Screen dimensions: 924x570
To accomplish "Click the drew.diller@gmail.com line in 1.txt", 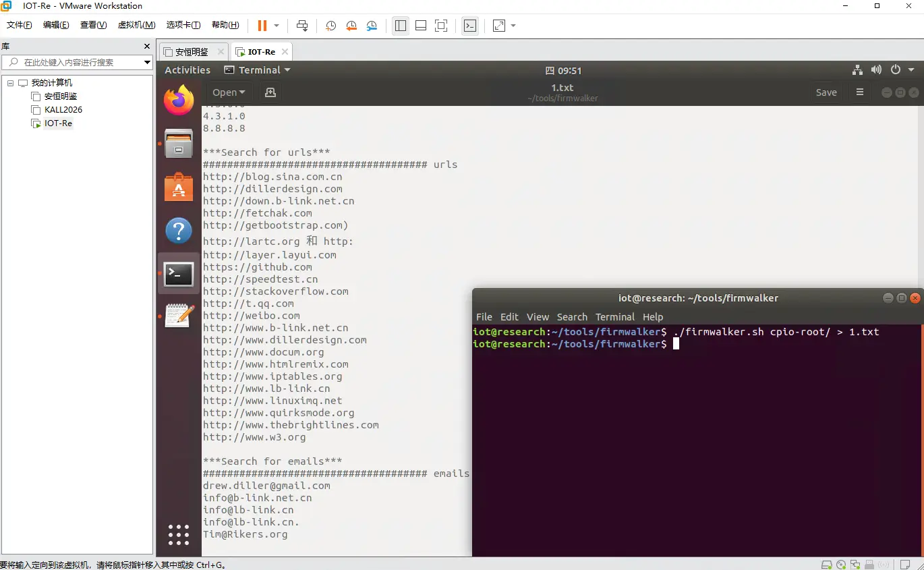I will coord(266,486).
